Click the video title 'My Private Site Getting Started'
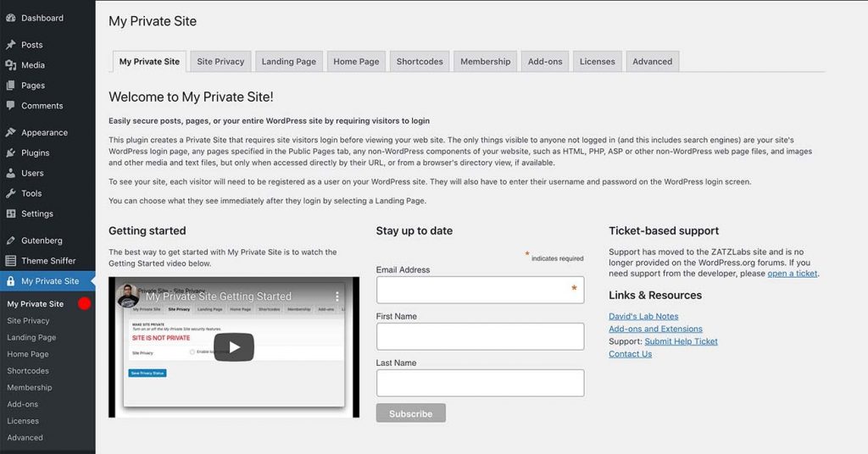Image resolution: width=868 pixels, height=454 pixels. pyautogui.click(x=218, y=296)
